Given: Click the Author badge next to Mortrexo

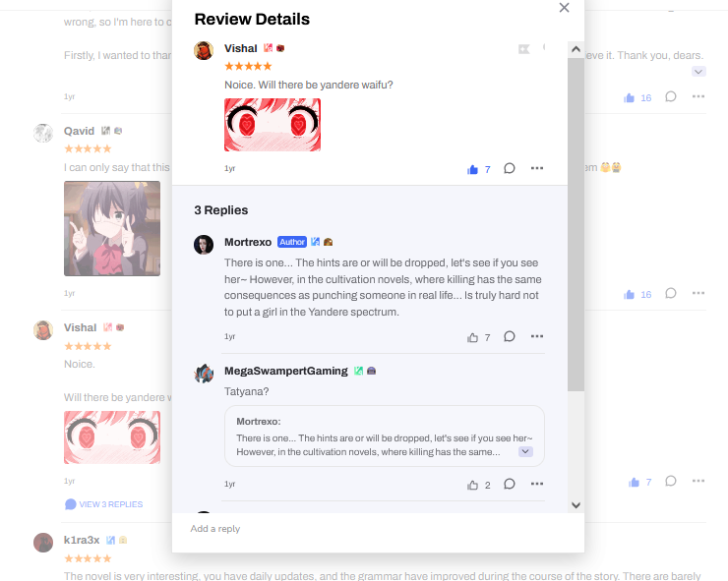Looking at the screenshot, I should coord(292,242).
